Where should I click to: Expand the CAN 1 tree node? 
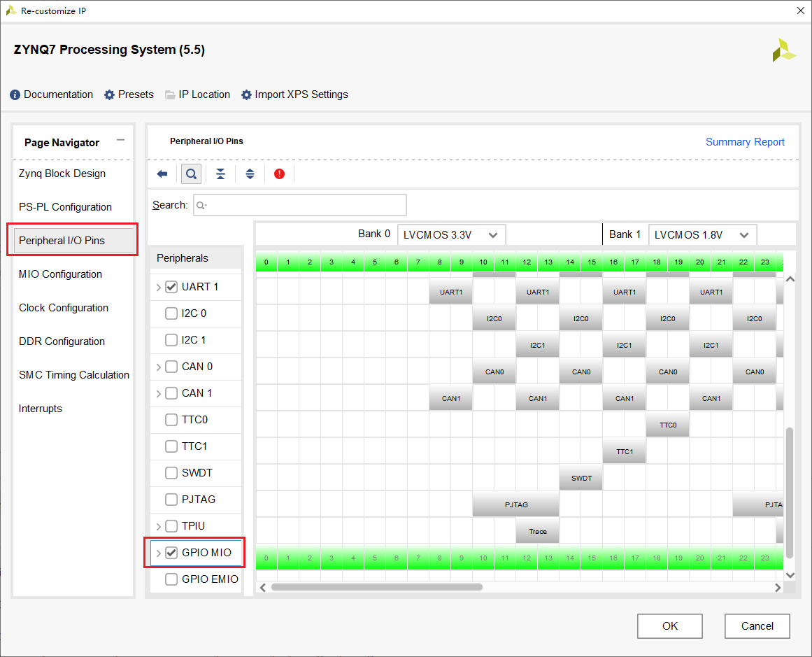pyautogui.click(x=159, y=394)
